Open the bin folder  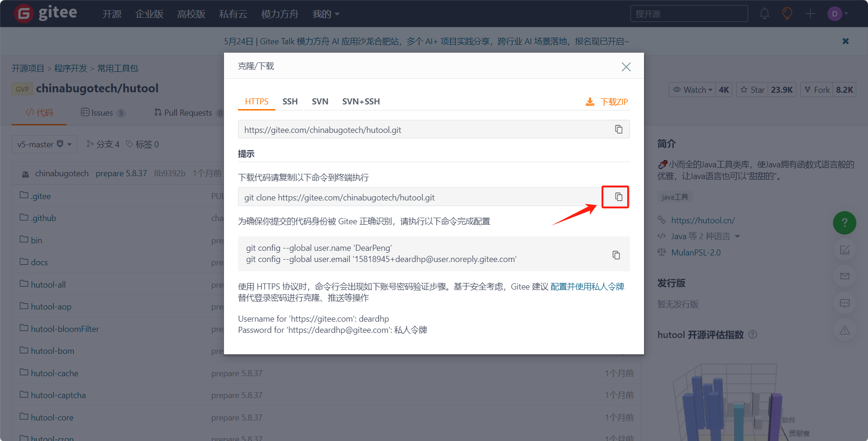(x=36, y=240)
